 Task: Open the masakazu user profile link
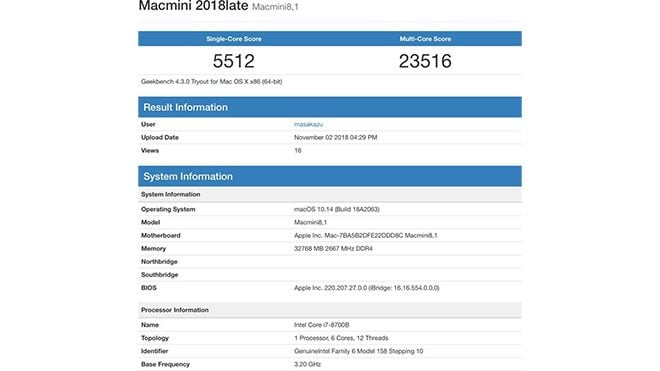[308, 124]
